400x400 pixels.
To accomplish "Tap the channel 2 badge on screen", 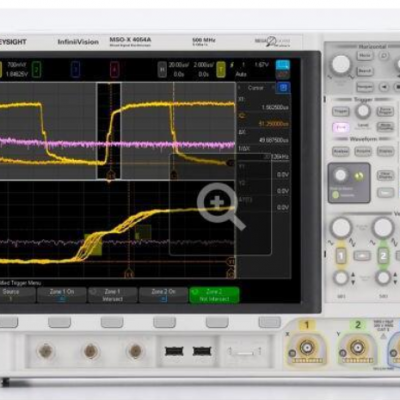I will [x=36, y=69].
